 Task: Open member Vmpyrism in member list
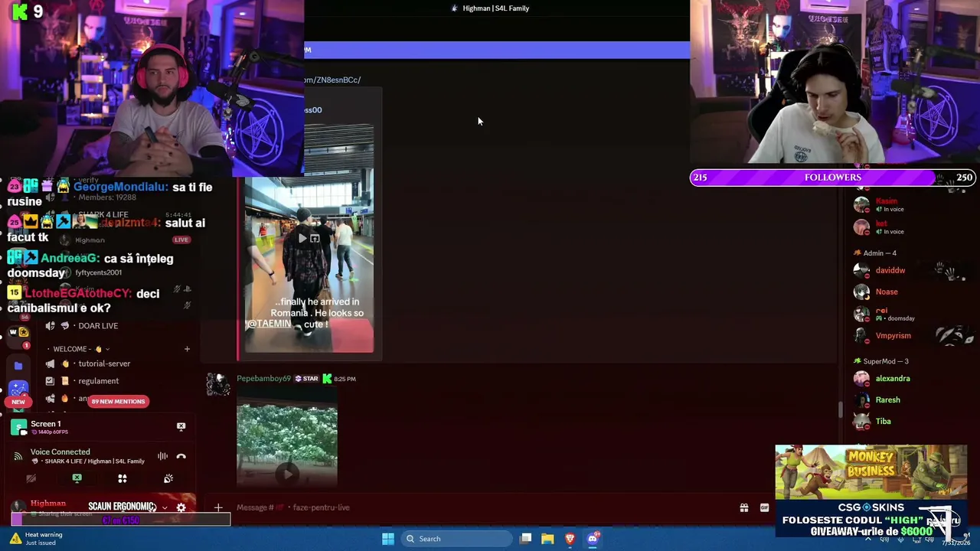[893, 336]
